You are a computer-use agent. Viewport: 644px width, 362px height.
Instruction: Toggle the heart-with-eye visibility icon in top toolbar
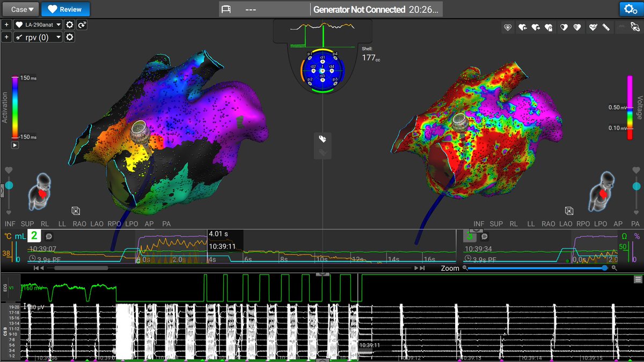[x=508, y=27]
